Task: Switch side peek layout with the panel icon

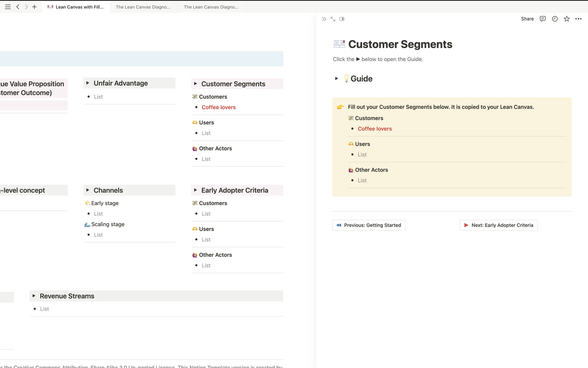Action: (341, 19)
